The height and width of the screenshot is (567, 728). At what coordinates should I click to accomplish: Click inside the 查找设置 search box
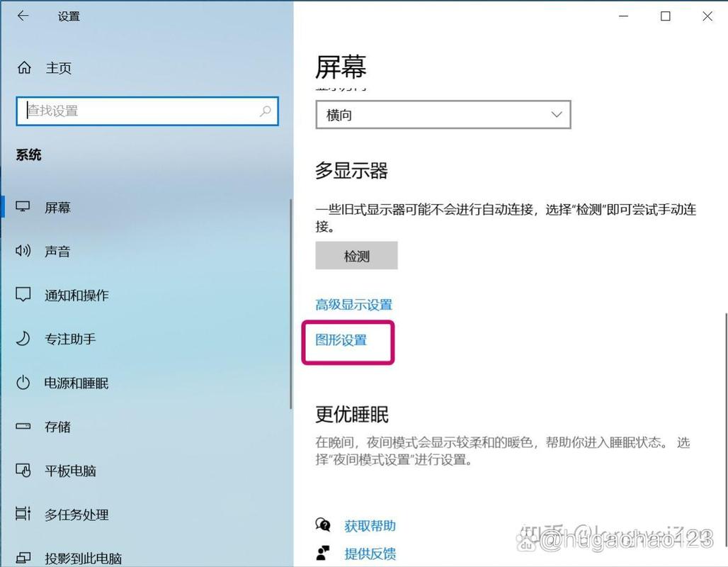click(147, 111)
